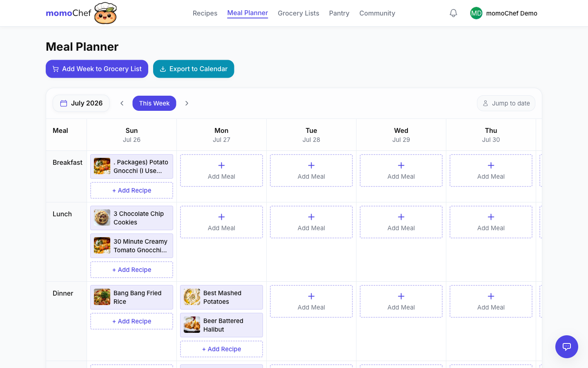The image size is (588, 368).
Task: Open momoChef Demo account name
Action: pos(512,13)
